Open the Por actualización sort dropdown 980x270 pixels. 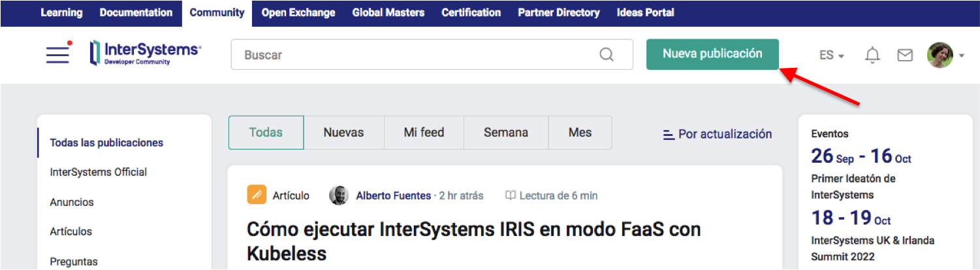(718, 134)
